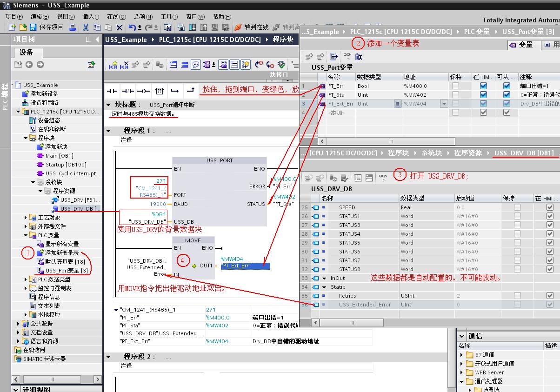Click the upload from device icon
This screenshot has height=392, width=560.
[203, 27]
